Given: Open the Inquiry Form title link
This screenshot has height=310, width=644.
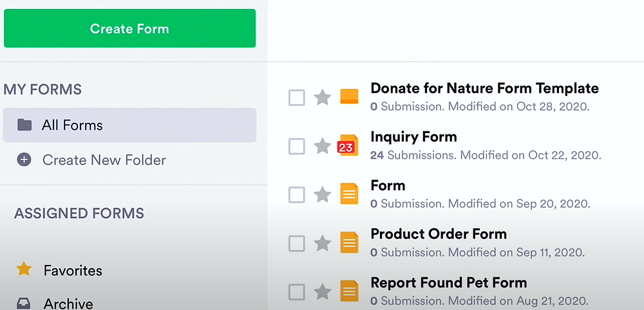Looking at the screenshot, I should point(413,137).
